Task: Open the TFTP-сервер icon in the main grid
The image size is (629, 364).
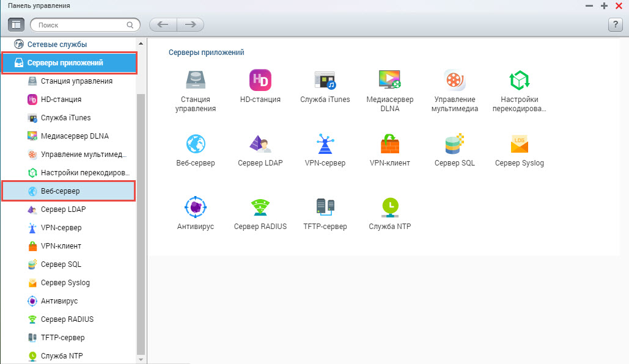Action: click(x=325, y=207)
